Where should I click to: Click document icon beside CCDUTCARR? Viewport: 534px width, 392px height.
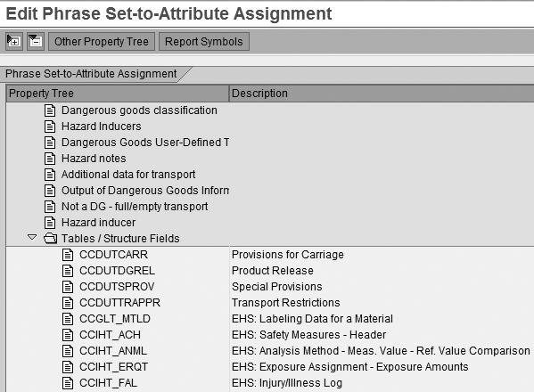68,255
